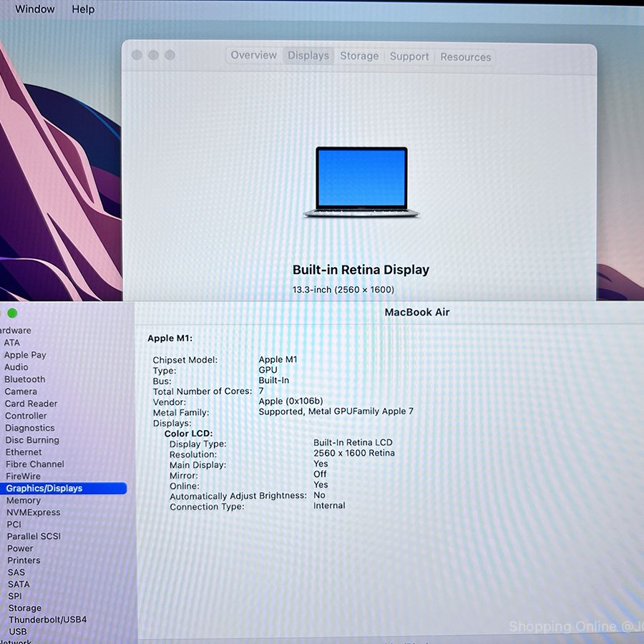
Task: Select the Displays tab in About This Mac
Action: [x=308, y=55]
